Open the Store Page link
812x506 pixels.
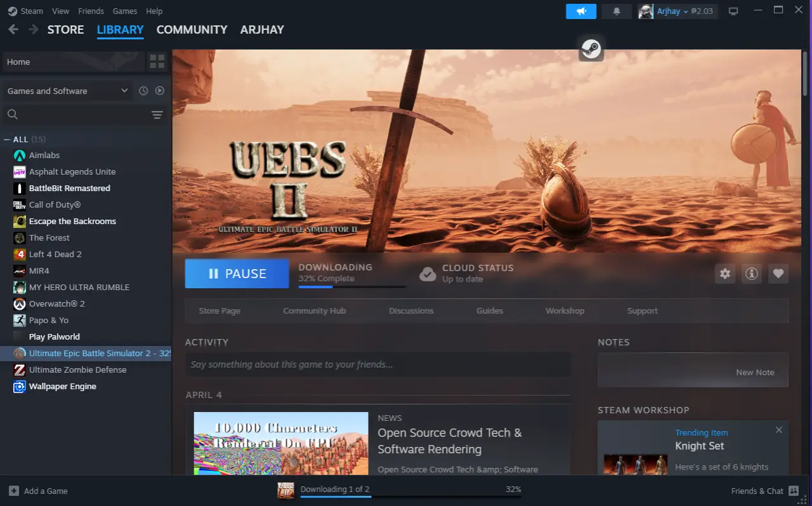pos(219,310)
